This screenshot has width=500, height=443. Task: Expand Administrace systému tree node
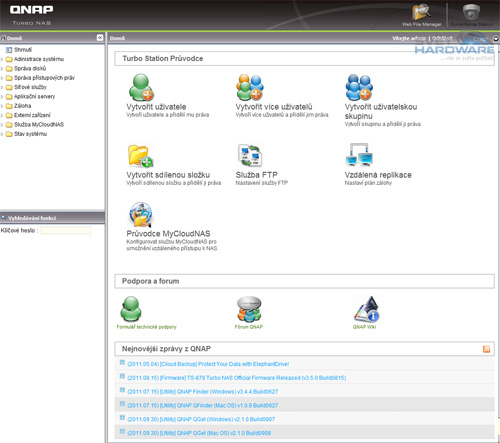click(x=2, y=60)
